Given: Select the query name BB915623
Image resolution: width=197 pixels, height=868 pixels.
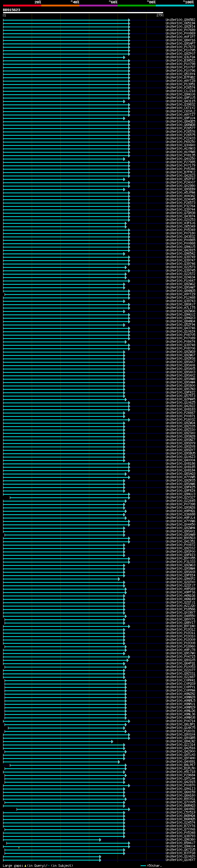Looking at the screenshot, I should pyautogui.click(x=11, y=10).
